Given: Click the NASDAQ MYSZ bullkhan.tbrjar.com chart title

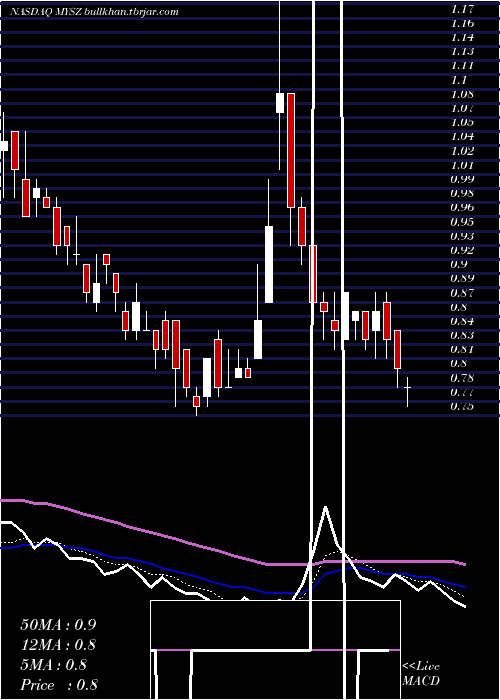Looking at the screenshot, I should (x=94, y=12).
